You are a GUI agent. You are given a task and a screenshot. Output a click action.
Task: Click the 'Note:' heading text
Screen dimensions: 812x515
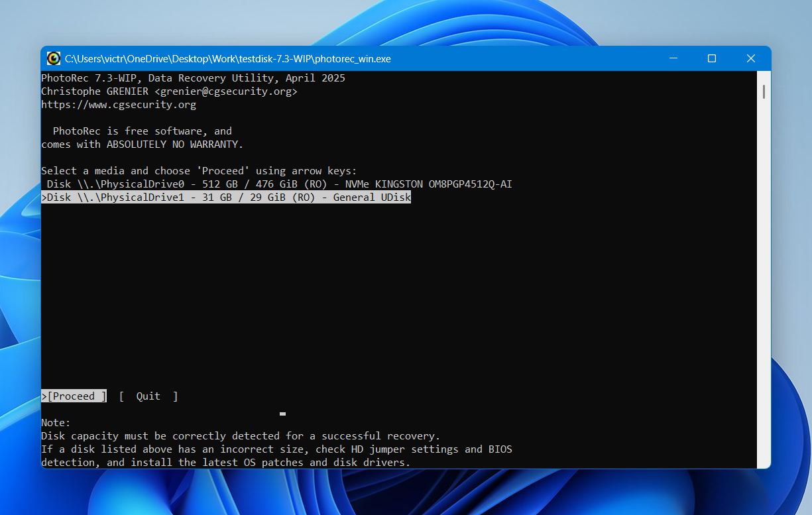pos(56,423)
